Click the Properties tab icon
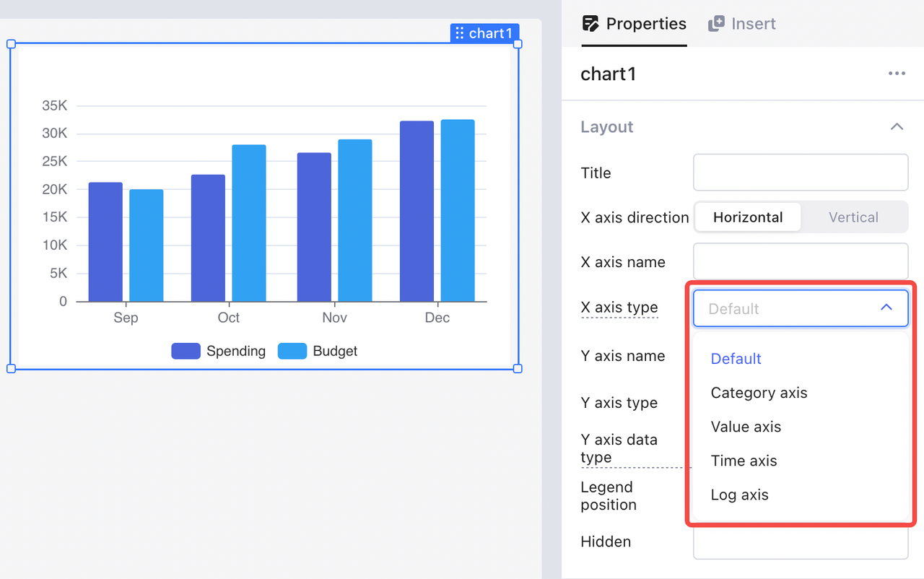The width and height of the screenshot is (924, 579). (590, 24)
